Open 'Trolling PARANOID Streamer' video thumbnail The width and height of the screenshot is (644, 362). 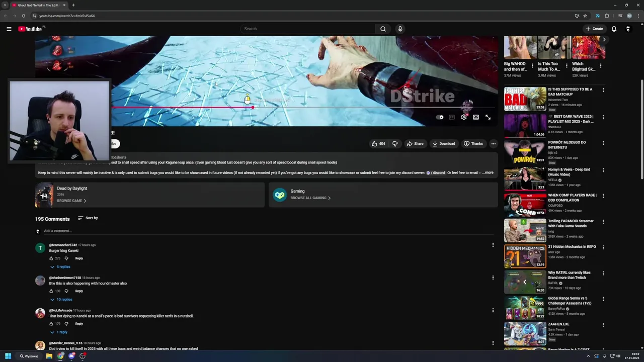tap(525, 230)
